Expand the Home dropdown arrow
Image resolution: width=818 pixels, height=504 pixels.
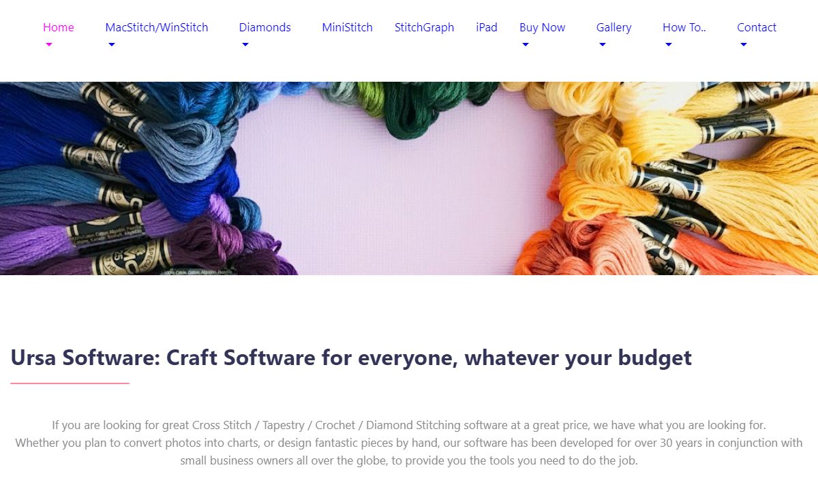pos(49,45)
